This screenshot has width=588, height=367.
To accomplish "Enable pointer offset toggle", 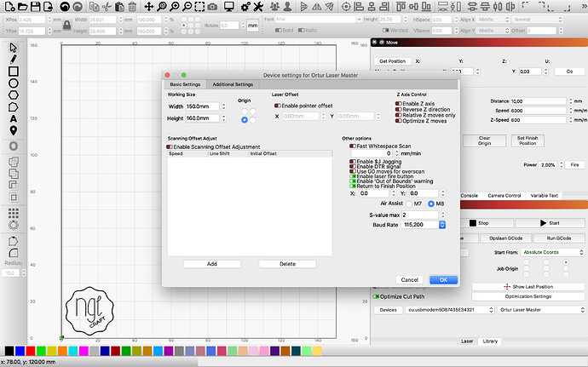I will (x=278, y=106).
